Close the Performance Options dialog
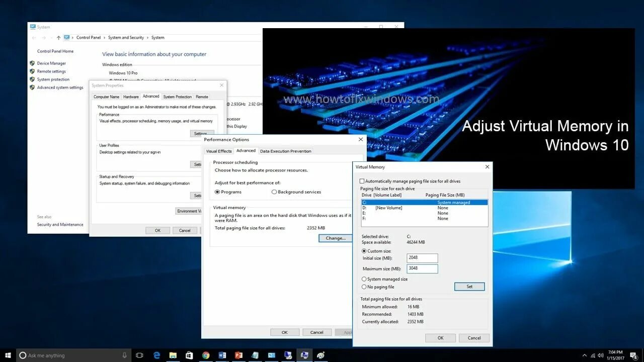This screenshot has height=362, width=644. (361, 139)
